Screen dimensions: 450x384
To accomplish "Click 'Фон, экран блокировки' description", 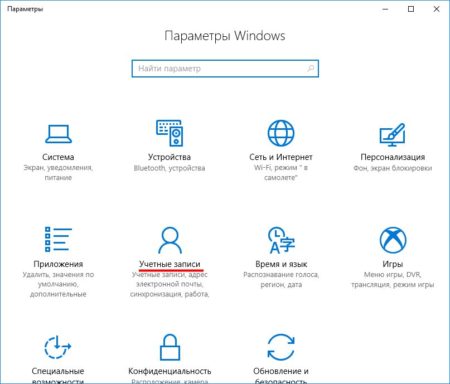I will 393,168.
